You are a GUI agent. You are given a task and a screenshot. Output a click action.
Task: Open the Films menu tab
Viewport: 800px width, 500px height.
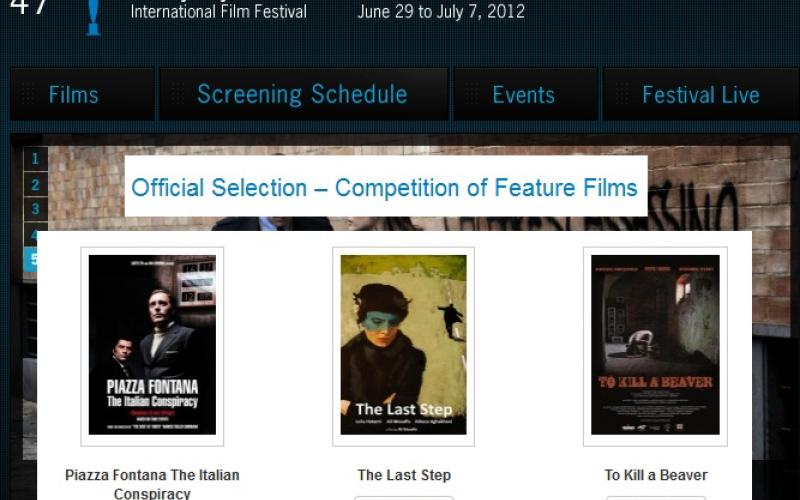click(x=82, y=94)
